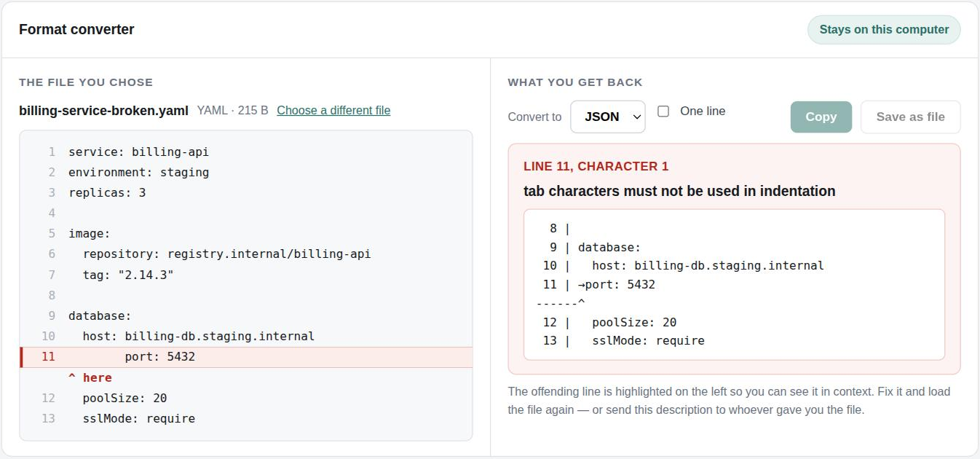Click the help text about offending line
This screenshot has height=459, width=980.
[729, 401]
